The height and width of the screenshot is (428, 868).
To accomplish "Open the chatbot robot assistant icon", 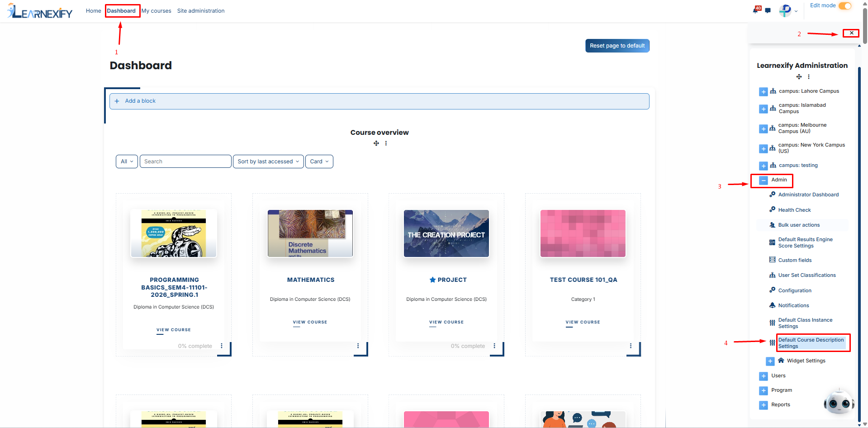I will [839, 401].
